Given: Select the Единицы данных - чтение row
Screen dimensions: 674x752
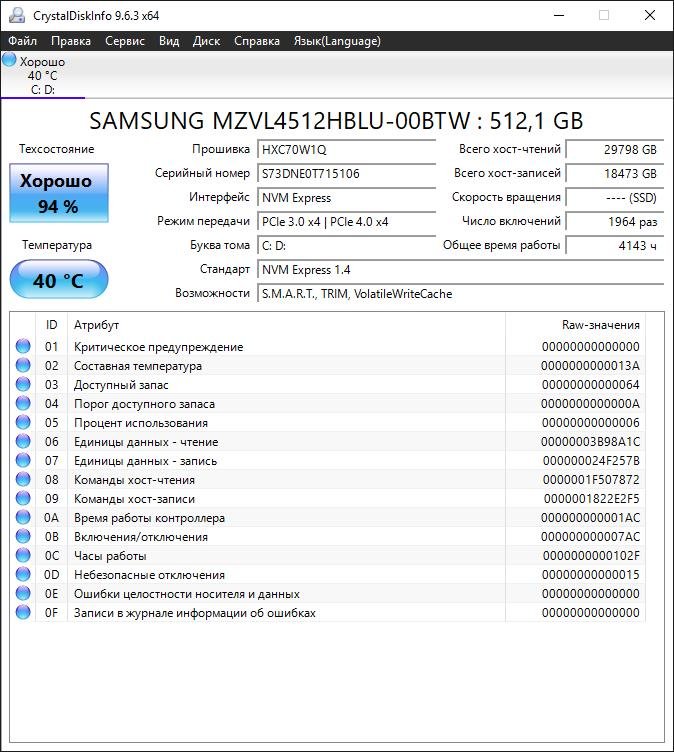Looking at the screenshot, I should tap(328, 441).
